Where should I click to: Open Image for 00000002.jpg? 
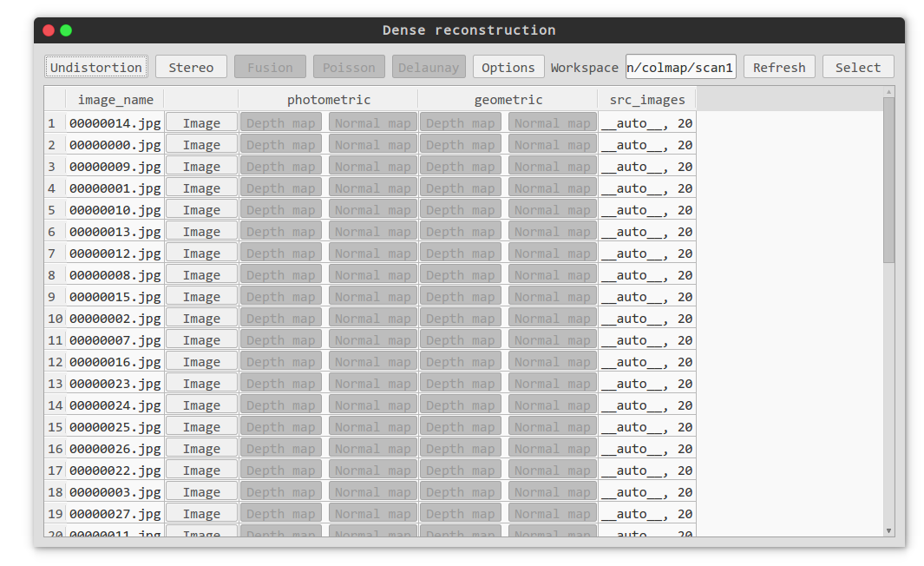[201, 319]
